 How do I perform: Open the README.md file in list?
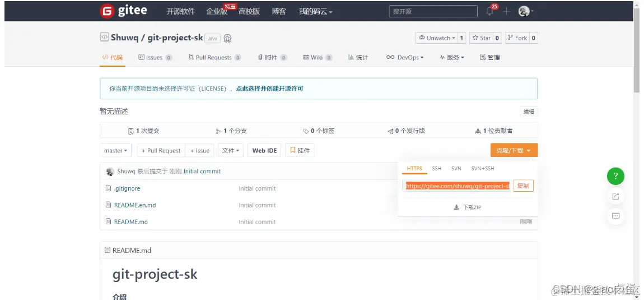coord(130,222)
